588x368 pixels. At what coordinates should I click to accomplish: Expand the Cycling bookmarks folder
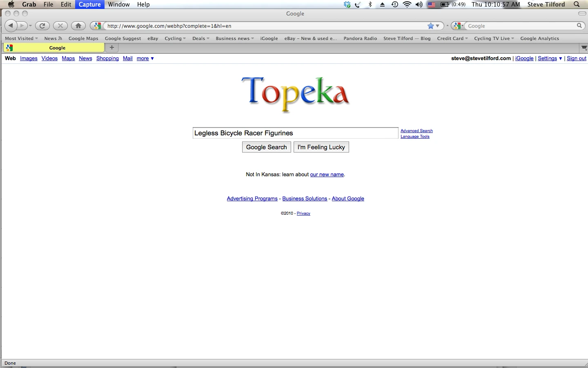175,38
